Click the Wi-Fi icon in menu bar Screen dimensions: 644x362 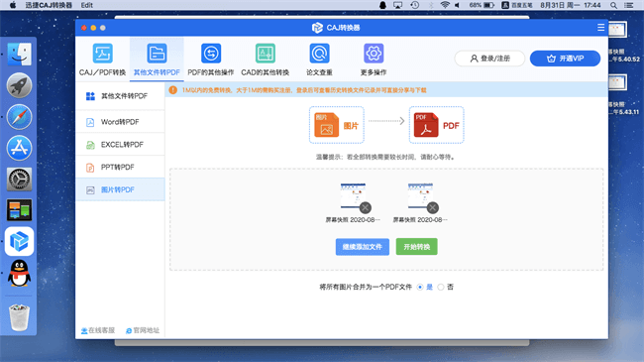445,5
